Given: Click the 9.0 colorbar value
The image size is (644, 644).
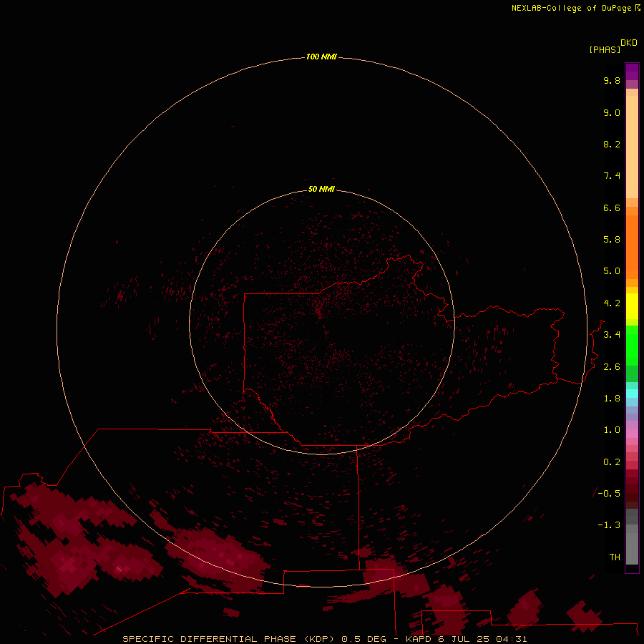Looking at the screenshot, I should click(612, 113).
